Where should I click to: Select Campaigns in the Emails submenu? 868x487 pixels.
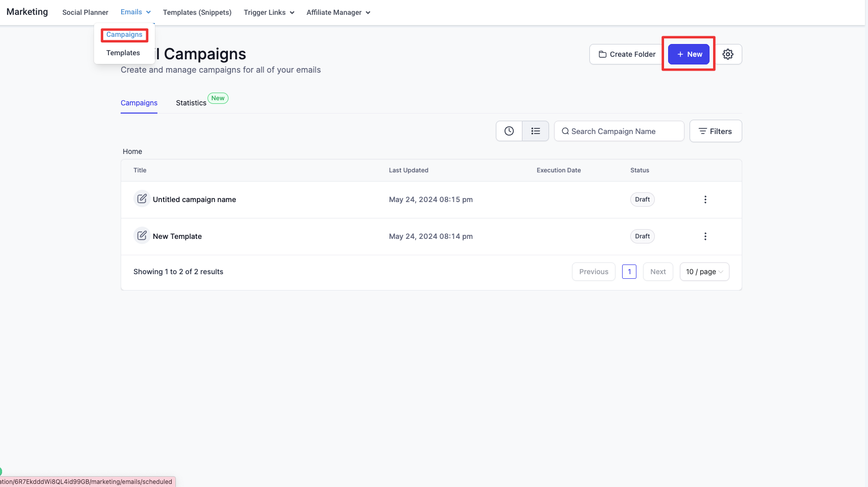point(124,35)
